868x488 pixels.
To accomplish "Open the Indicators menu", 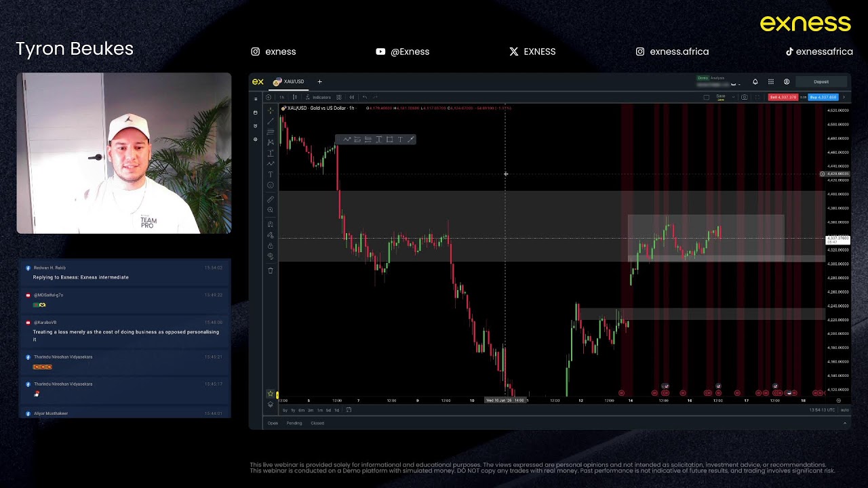I will 319,97.
